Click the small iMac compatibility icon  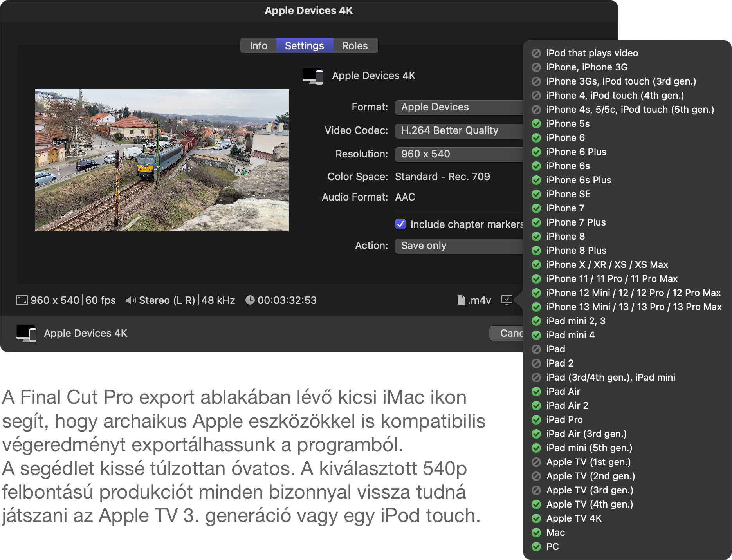coord(507,300)
